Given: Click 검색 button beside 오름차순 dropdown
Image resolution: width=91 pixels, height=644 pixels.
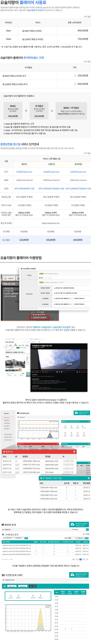Looking at the screenshot, I should [87, 538].
